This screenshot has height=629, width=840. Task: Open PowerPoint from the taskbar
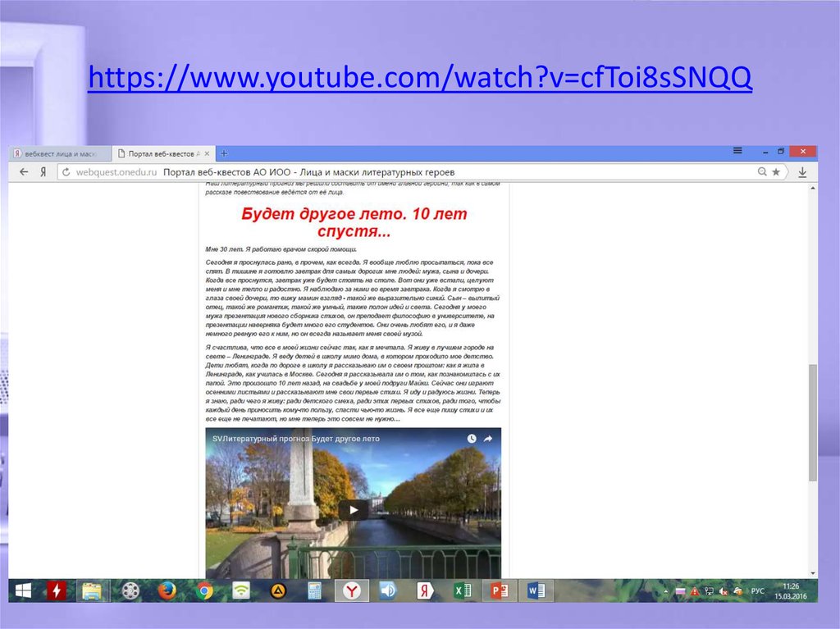click(497, 591)
